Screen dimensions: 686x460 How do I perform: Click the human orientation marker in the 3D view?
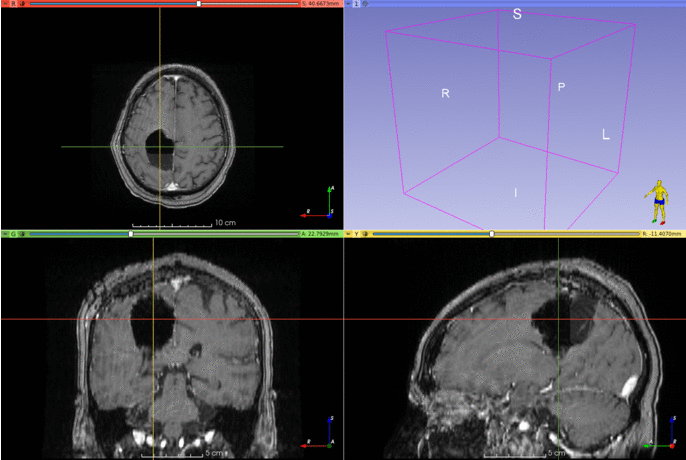pyautogui.click(x=658, y=202)
